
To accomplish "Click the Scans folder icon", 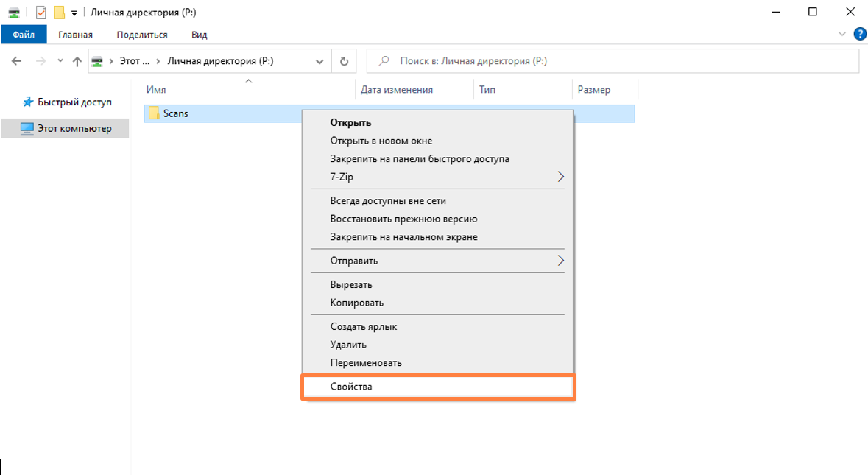I will point(154,113).
